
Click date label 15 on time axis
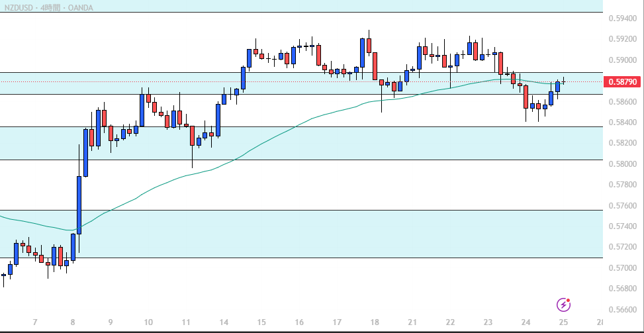click(261, 322)
